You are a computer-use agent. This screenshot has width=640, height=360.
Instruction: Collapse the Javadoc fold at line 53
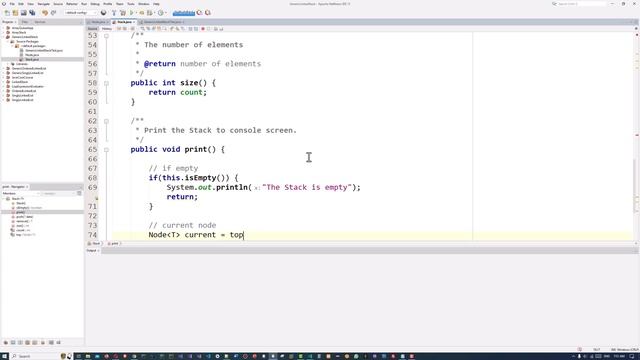point(107,36)
